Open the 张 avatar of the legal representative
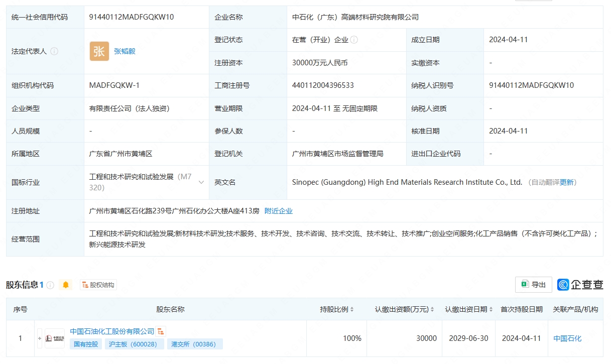611x364 pixels. (x=99, y=51)
